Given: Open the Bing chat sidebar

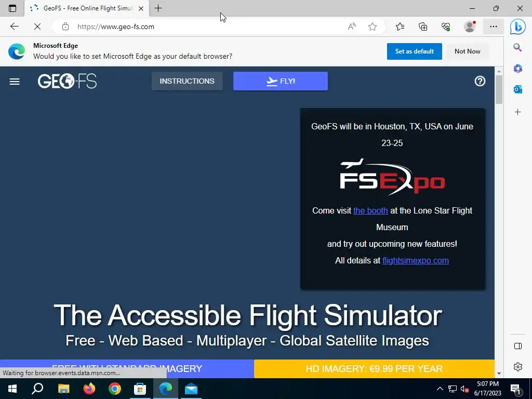Looking at the screenshot, I should [518, 26].
